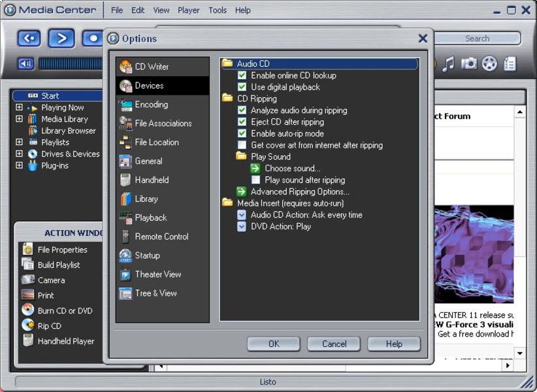Disable the Enable online CD lookup checkbox

tap(242, 76)
